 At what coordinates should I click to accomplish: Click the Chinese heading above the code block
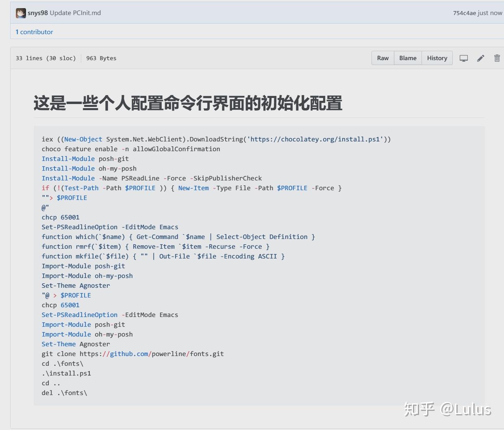188,104
